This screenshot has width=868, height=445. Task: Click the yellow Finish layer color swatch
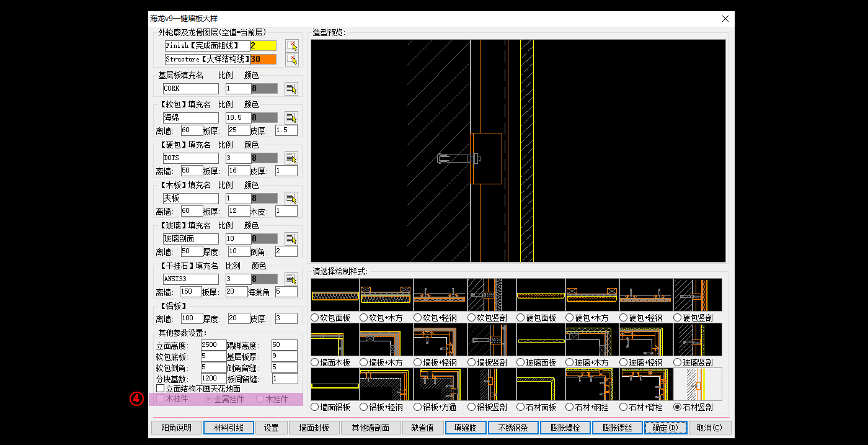(x=263, y=46)
